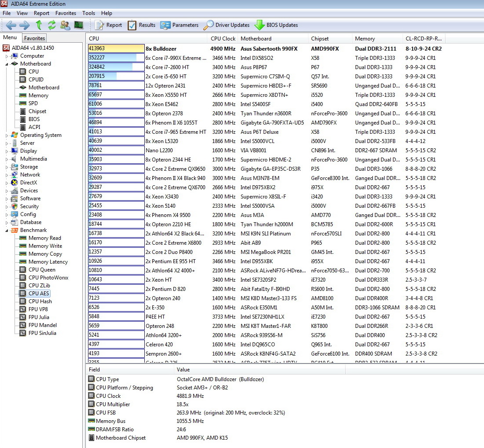Image resolution: width=484 pixels, height=448 pixels.
Task: Click the Value column header
Action: click(x=260, y=370)
